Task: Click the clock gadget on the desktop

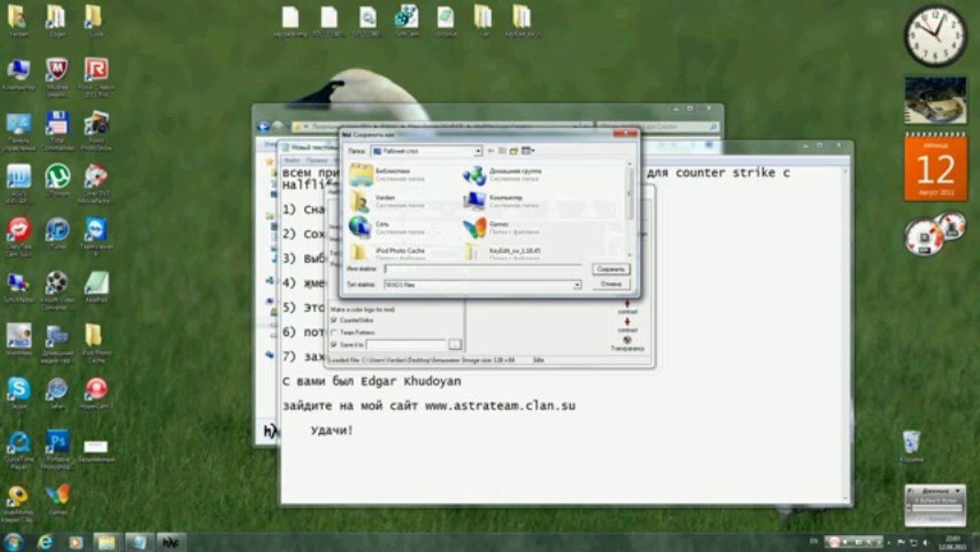Action: 935,35
